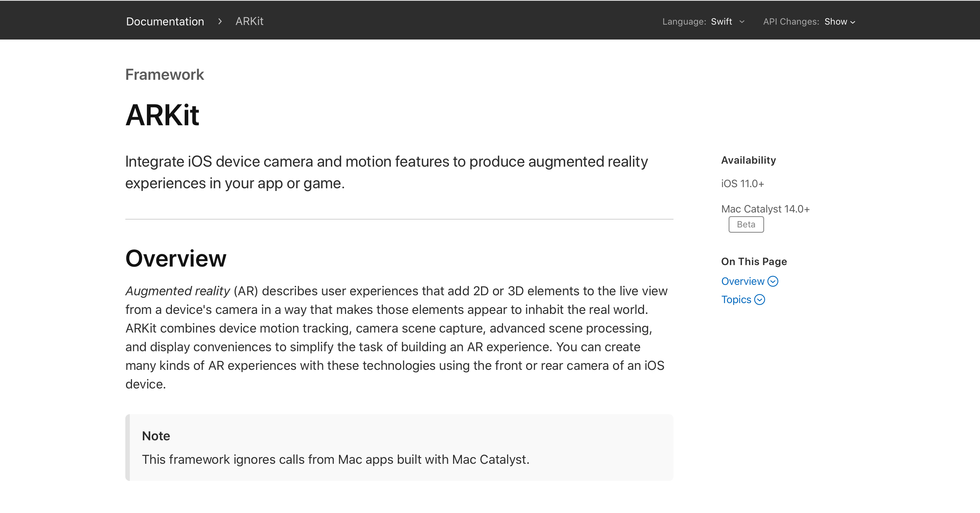Click the chevron beside Swift language
The height and width of the screenshot is (513, 980).
(x=742, y=22)
